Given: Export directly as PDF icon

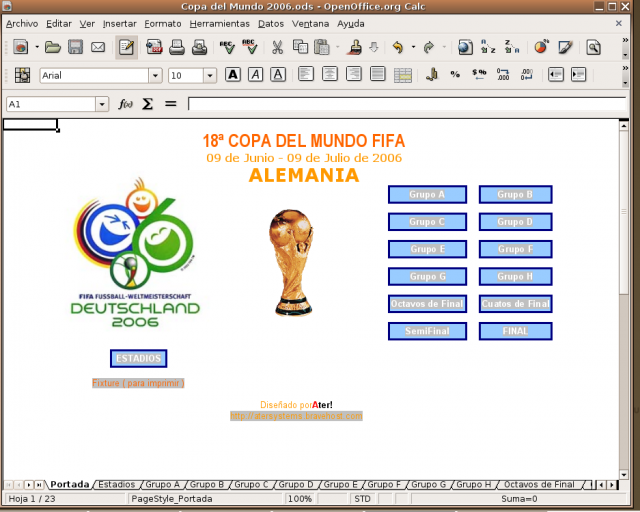Looking at the screenshot, I should tap(154, 47).
